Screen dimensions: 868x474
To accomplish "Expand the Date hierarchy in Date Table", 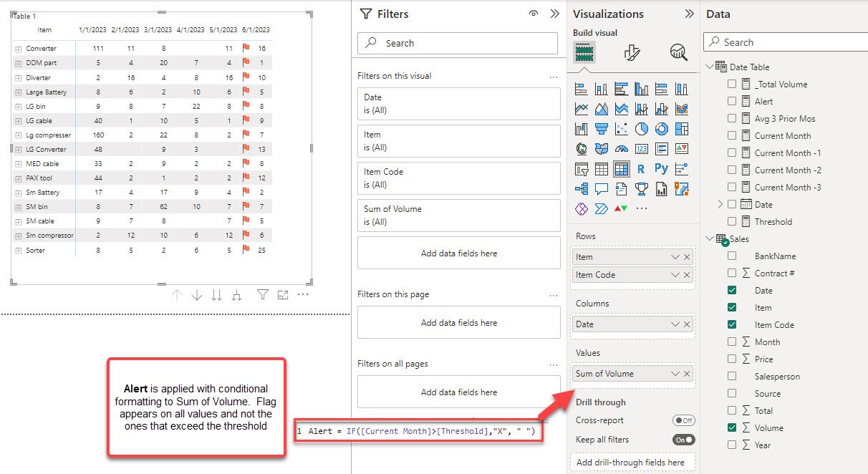I will click(720, 204).
